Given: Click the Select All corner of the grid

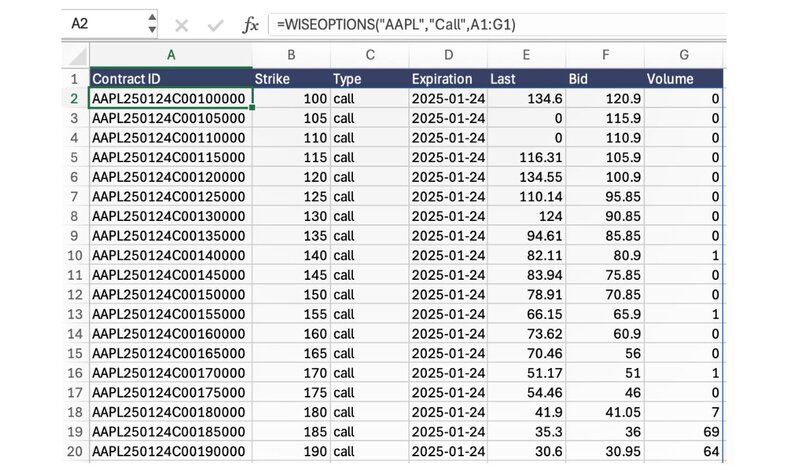Looking at the screenshot, I should pos(76,54).
